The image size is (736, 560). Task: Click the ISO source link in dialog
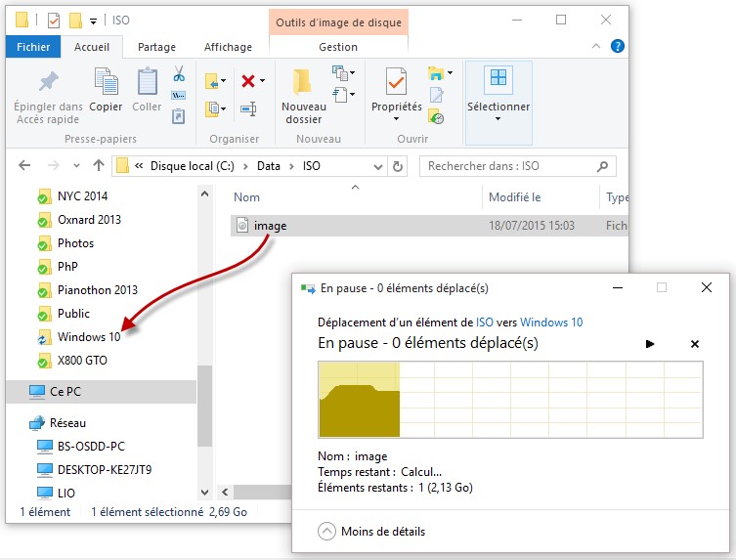tap(484, 323)
